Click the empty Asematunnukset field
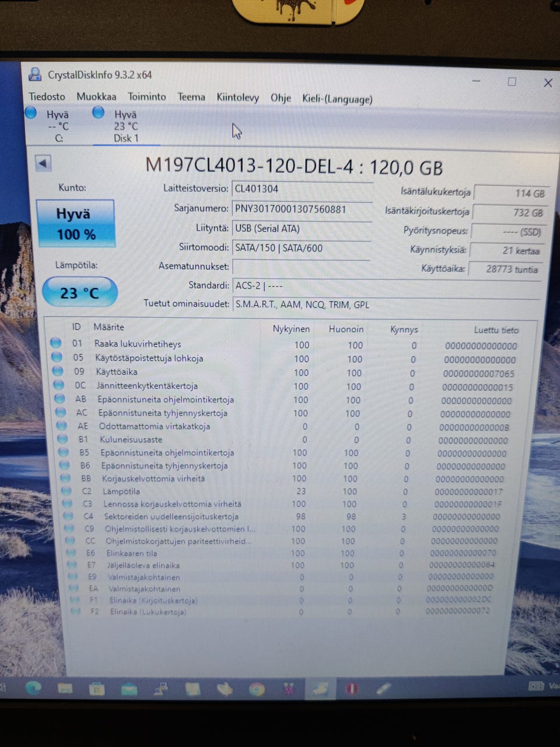 (301, 267)
